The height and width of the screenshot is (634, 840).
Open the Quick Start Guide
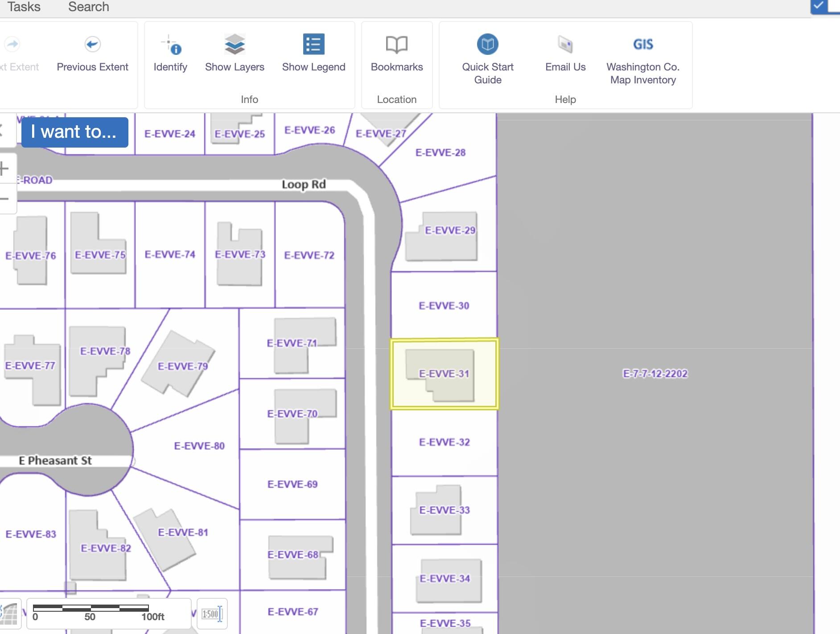(x=487, y=45)
